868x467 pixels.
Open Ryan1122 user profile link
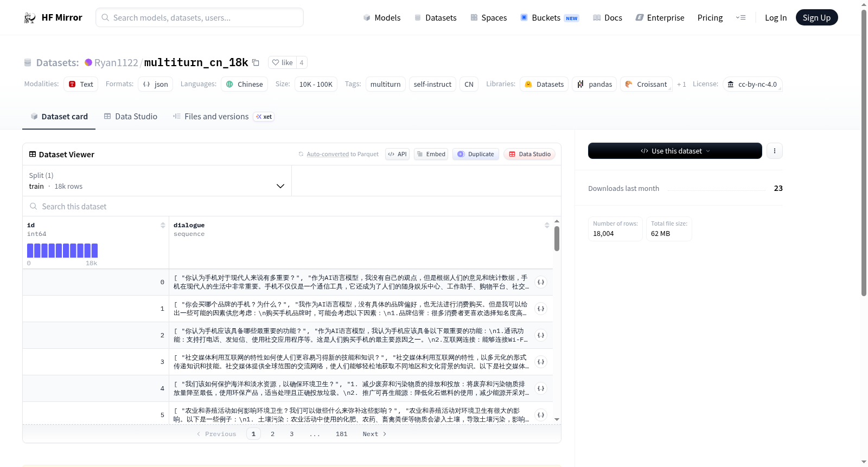(116, 62)
